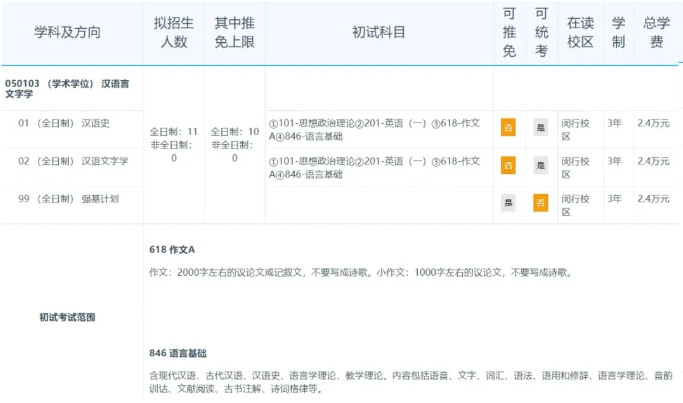Click the orange 否 badge in the 强基计划 row
This screenshot has height=403, width=683.
point(540,203)
